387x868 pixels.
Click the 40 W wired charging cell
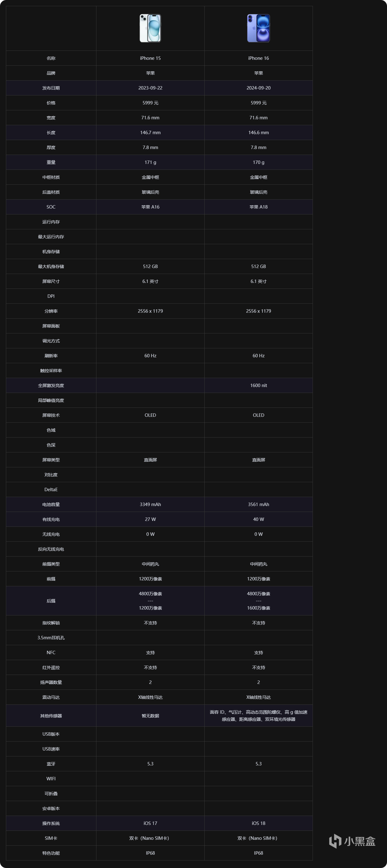coord(259,519)
